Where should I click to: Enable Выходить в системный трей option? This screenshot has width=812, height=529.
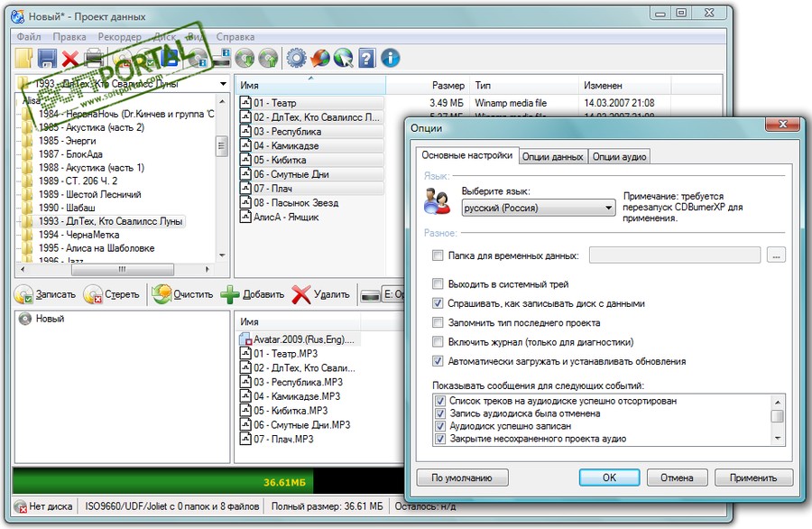438,284
